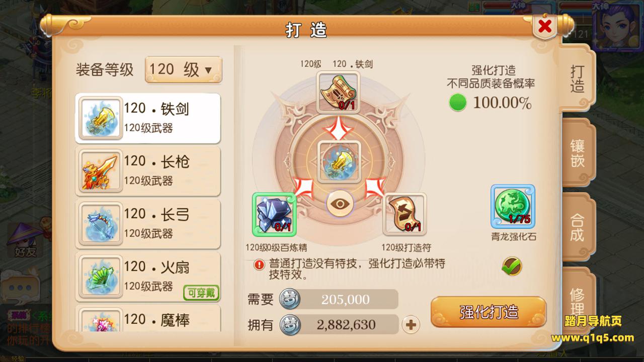Image resolution: width=644 pixels, height=362 pixels.
Task: Select 120·长弓 weapon entry
Action: pyautogui.click(x=148, y=223)
